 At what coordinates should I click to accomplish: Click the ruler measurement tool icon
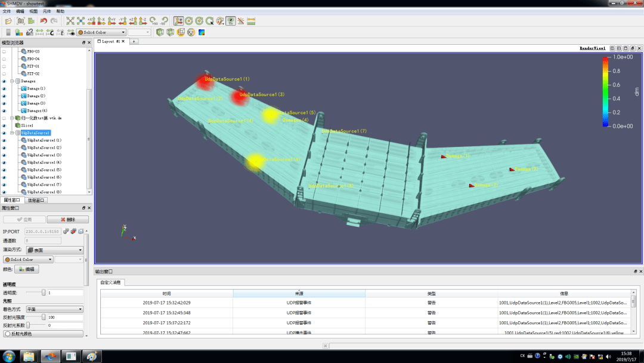[251, 21]
